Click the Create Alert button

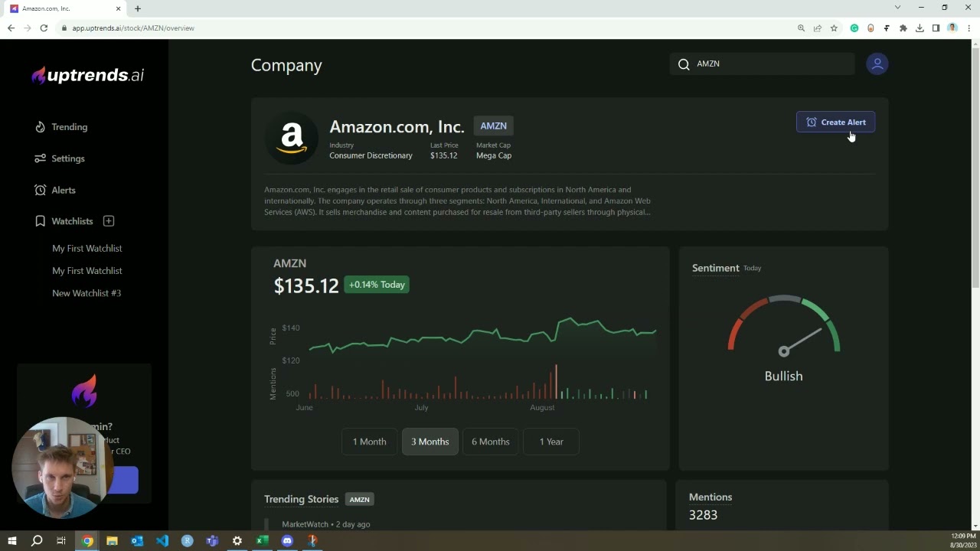835,122
